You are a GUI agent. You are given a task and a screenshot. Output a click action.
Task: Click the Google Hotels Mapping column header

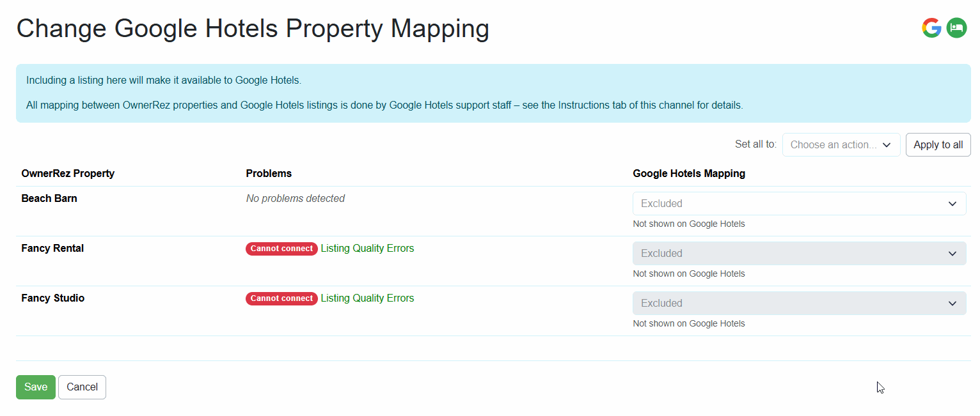click(x=689, y=173)
